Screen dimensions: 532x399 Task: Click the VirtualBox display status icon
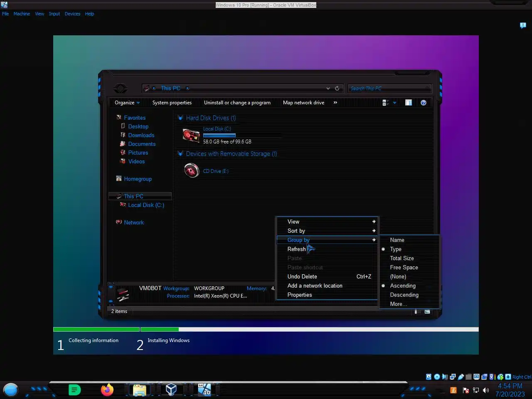click(477, 377)
